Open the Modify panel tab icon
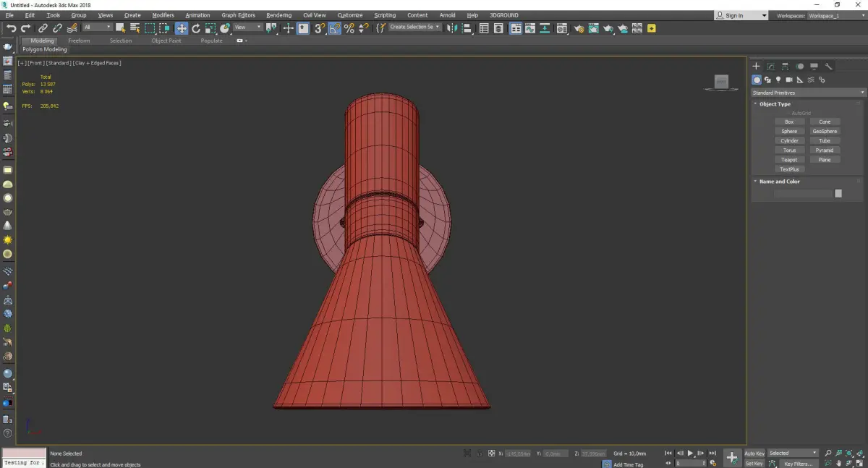Viewport: 868px width, 468px height. (771, 66)
